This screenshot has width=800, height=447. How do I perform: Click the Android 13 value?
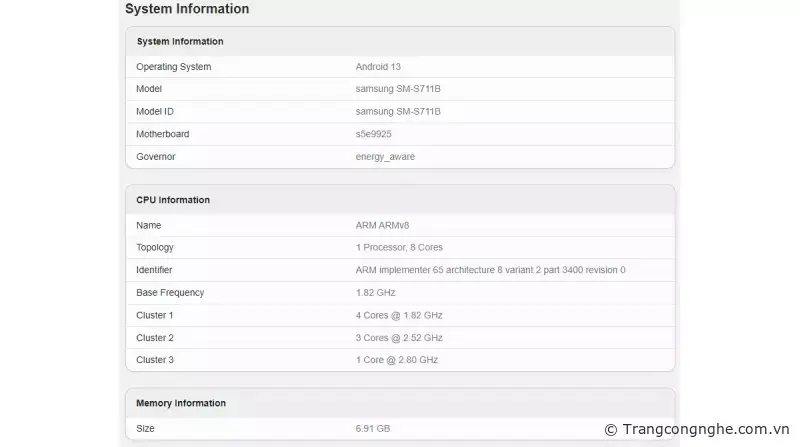coord(378,67)
